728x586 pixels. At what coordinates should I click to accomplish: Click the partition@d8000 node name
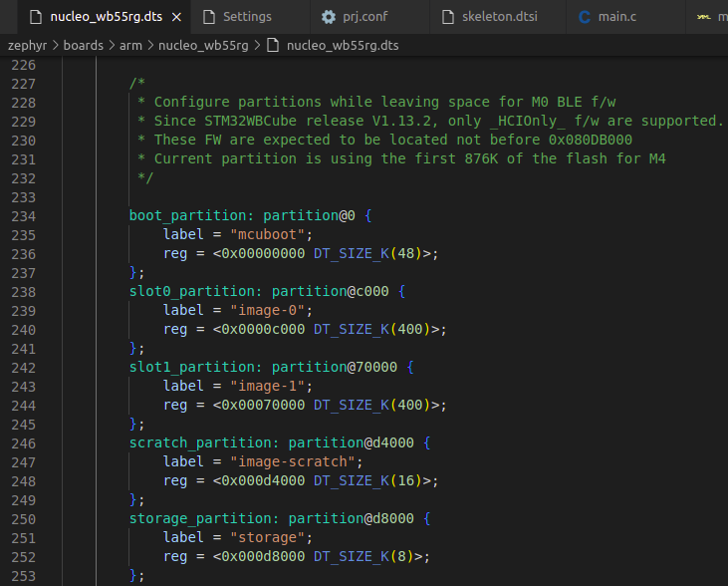[351, 518]
